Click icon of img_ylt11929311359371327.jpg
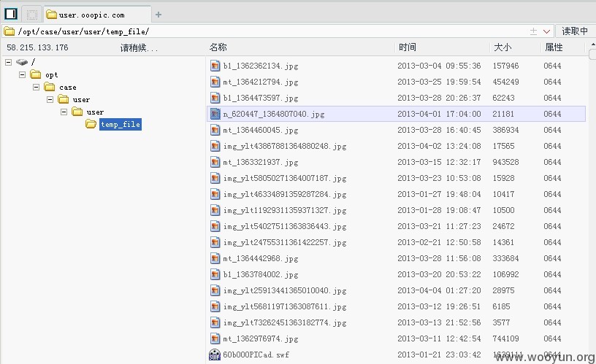 215,210
